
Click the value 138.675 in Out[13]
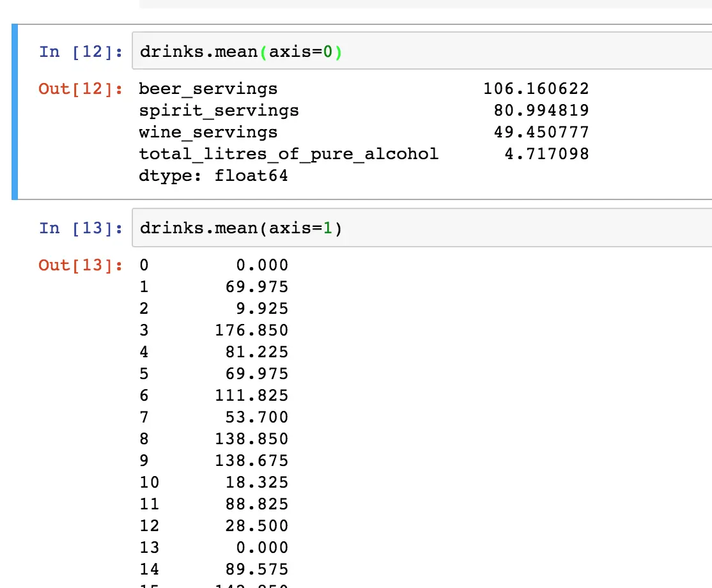252,461
